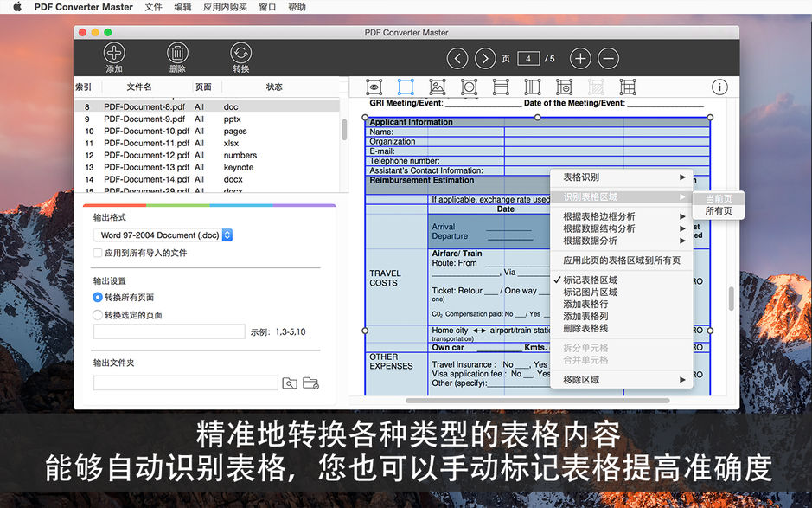The width and height of the screenshot is (812, 508).
Task: Click the 转换 (Convert) toolbar button
Action: pyautogui.click(x=240, y=55)
